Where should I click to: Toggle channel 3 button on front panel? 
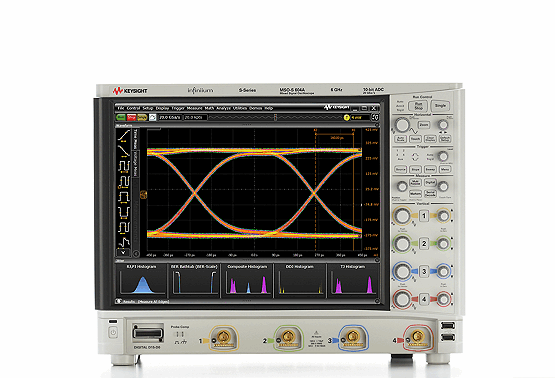pyautogui.click(x=424, y=271)
